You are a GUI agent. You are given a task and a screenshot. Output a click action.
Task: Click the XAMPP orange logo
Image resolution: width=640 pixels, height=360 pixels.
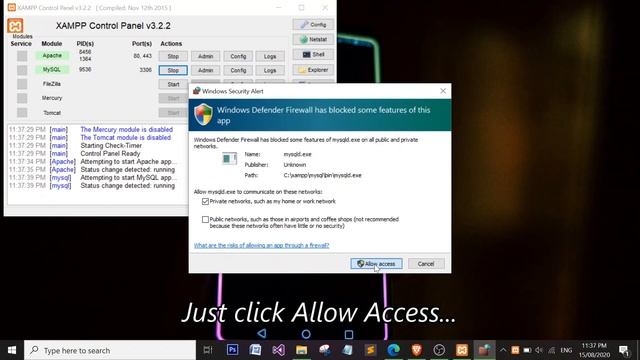[15, 26]
